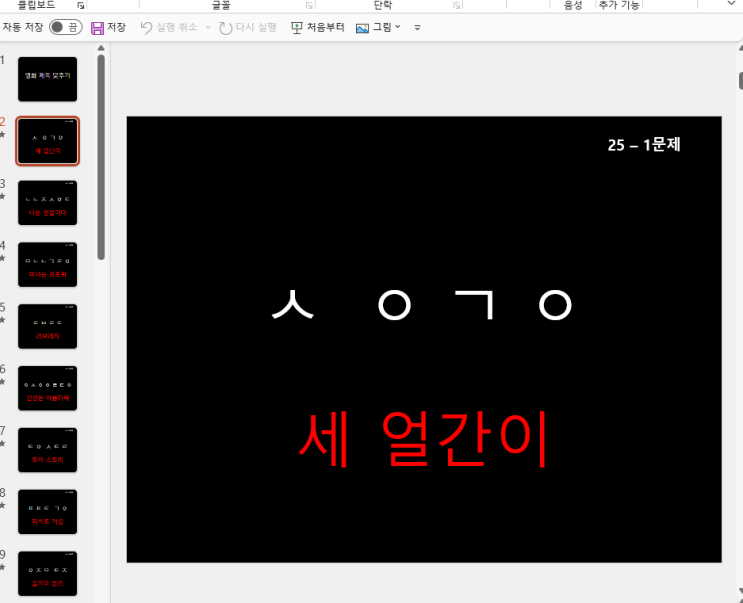Click the '25 – 1문제' text on slide
Screen dimensions: 743x603
pyautogui.click(x=643, y=144)
